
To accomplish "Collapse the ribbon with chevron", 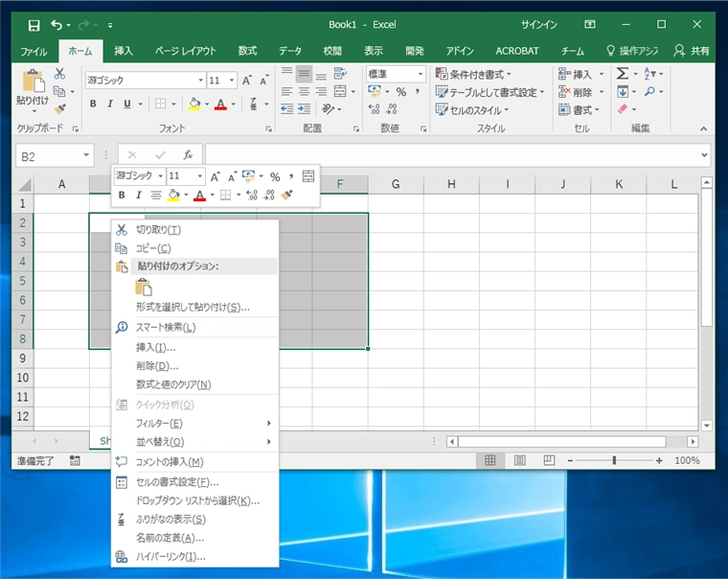I will [x=704, y=128].
